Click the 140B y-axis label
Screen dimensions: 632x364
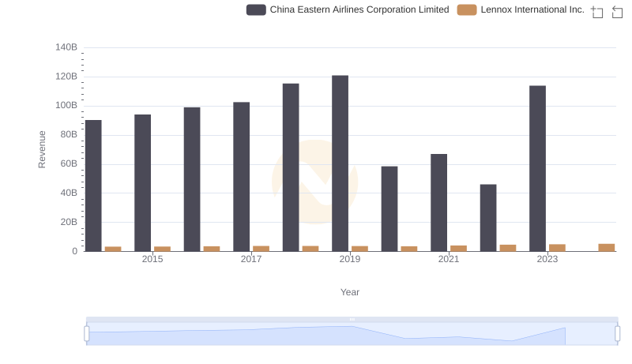click(x=66, y=47)
